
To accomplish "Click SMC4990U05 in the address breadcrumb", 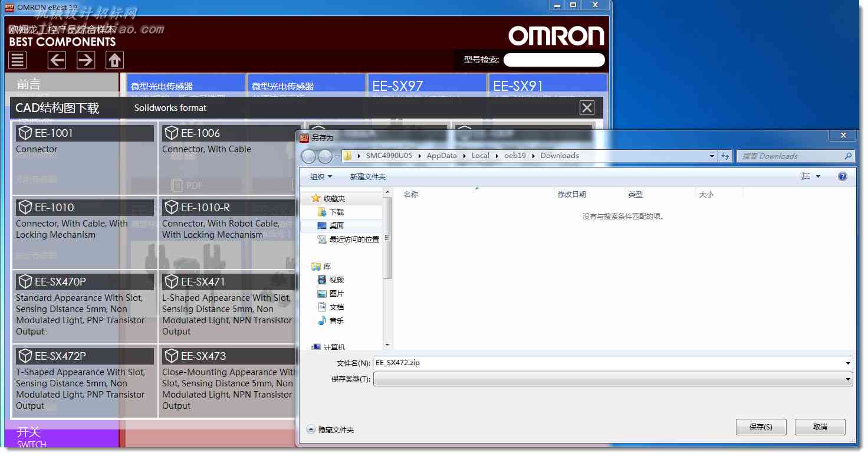I will coord(389,156).
